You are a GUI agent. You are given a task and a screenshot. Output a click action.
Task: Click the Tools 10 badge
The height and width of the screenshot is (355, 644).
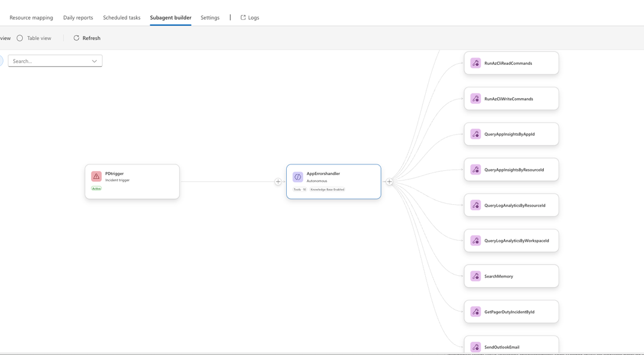(300, 189)
